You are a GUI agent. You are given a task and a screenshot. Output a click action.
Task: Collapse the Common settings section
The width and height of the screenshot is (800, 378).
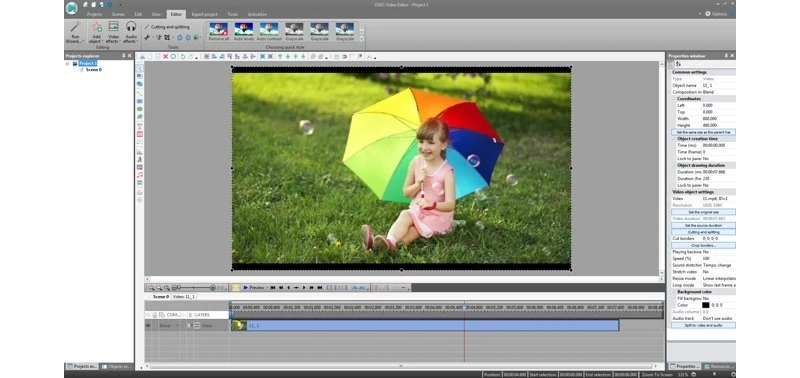tap(670, 72)
